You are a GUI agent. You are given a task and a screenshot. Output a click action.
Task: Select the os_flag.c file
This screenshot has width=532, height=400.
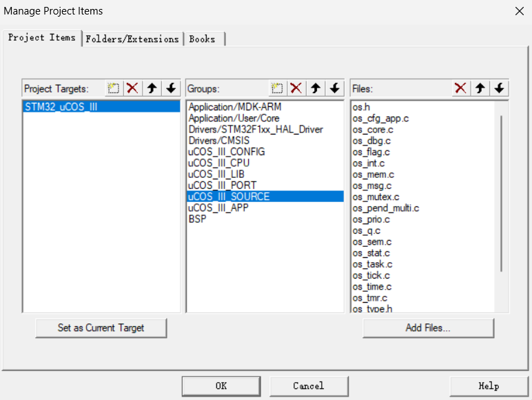[422, 152]
